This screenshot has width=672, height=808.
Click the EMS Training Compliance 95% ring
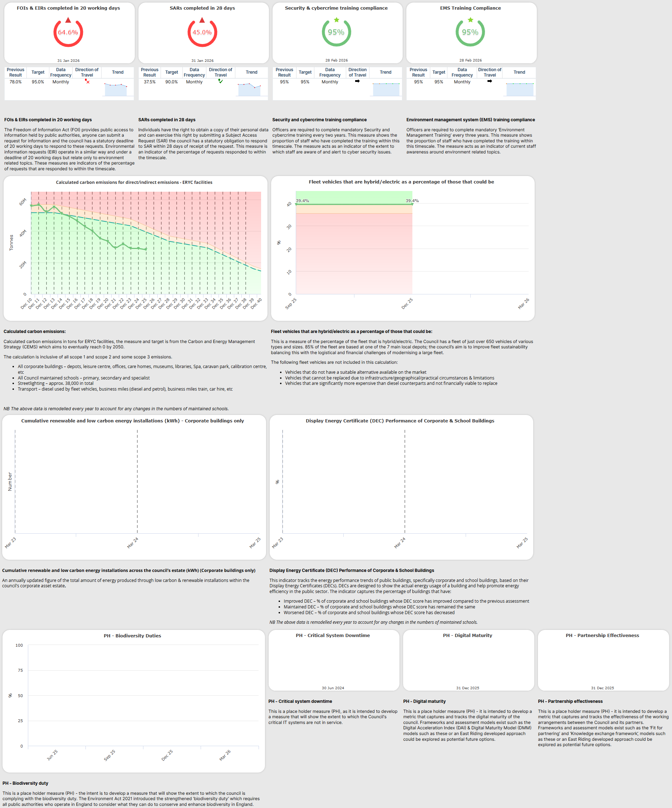470,33
